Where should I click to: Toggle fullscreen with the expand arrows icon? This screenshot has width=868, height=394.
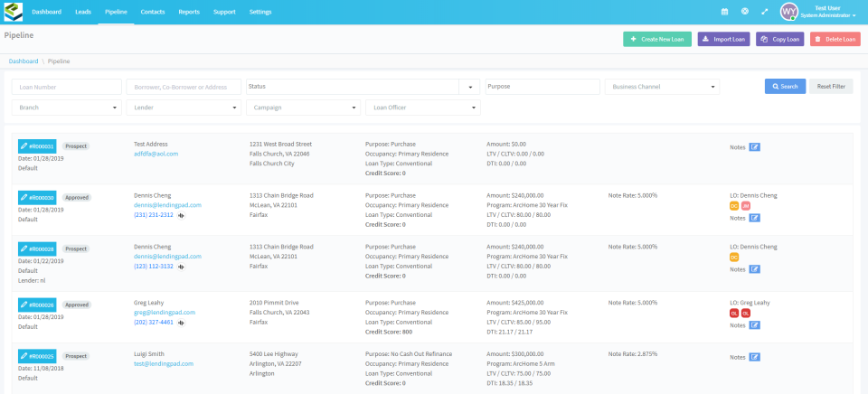(x=765, y=12)
